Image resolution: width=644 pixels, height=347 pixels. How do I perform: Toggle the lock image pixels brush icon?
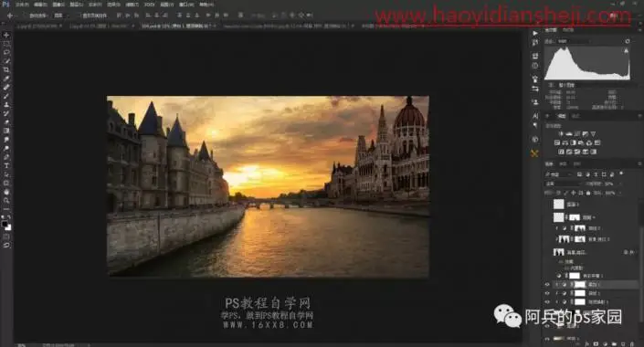pos(566,193)
